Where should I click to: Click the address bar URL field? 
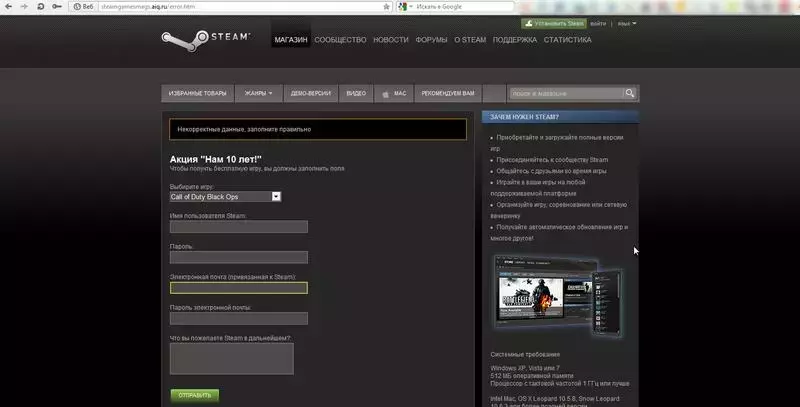(240, 7)
